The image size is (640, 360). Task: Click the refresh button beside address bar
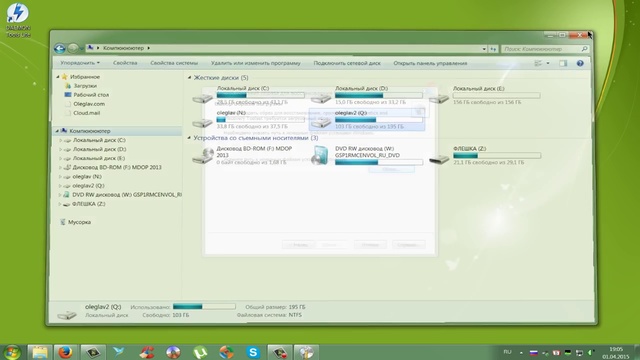[493, 49]
